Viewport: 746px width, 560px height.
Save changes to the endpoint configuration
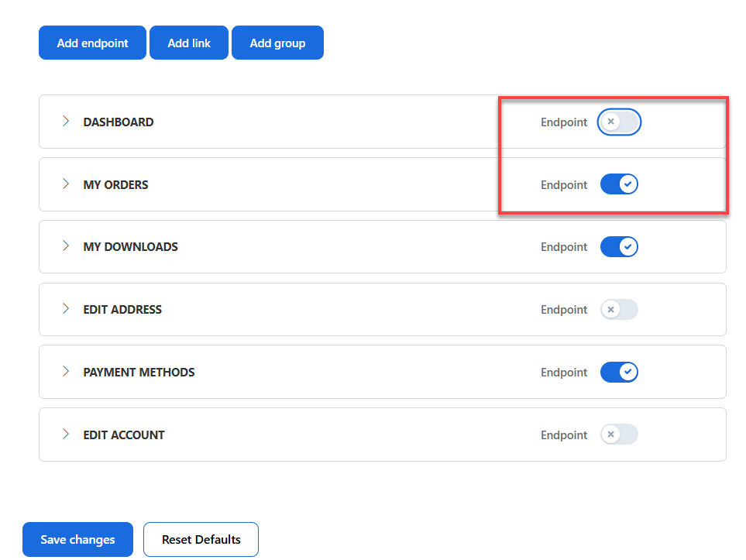pos(77,539)
